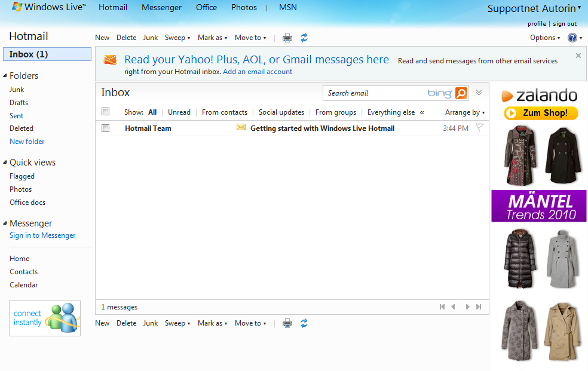This screenshot has width=588, height=371.
Task: Jump to last page using pagination arrow icon
Action: click(478, 306)
